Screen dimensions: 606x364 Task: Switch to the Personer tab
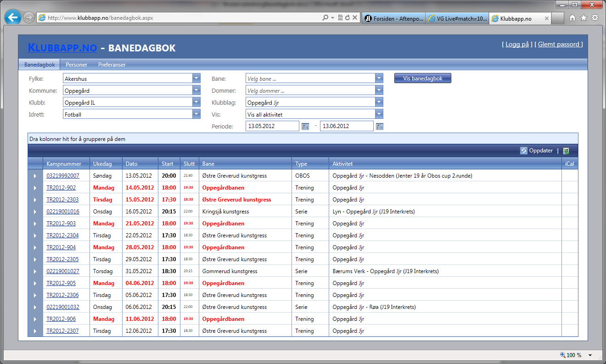tap(76, 65)
